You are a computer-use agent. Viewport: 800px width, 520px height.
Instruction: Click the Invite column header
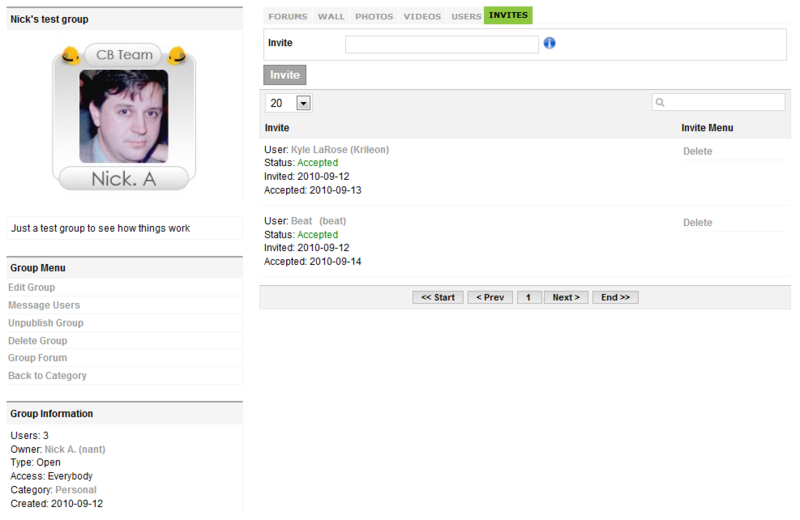(277, 128)
